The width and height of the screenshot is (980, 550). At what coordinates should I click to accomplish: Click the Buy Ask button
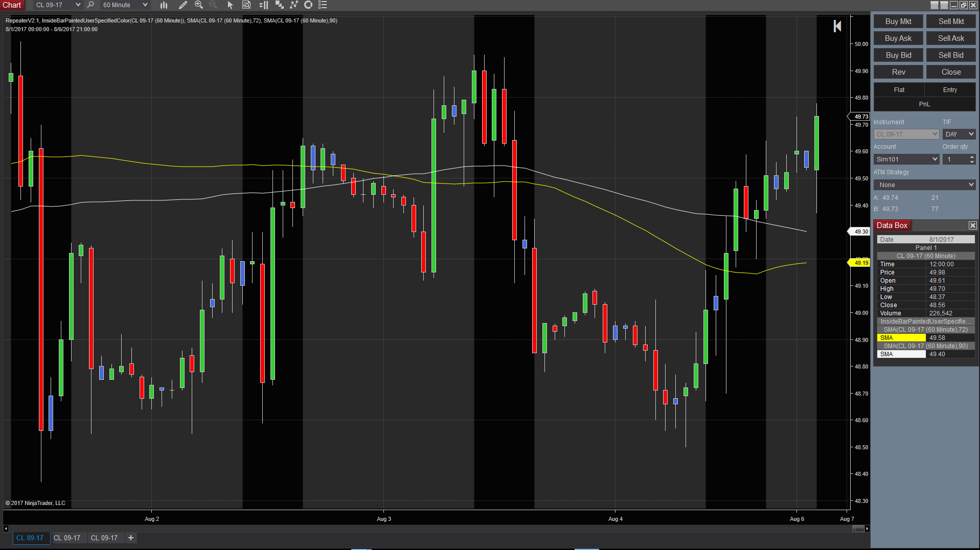pyautogui.click(x=898, y=38)
